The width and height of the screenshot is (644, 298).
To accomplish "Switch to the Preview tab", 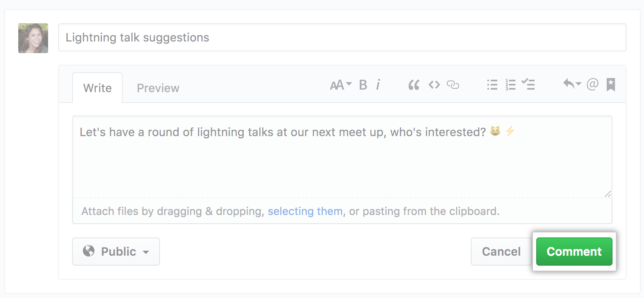I will (x=158, y=88).
